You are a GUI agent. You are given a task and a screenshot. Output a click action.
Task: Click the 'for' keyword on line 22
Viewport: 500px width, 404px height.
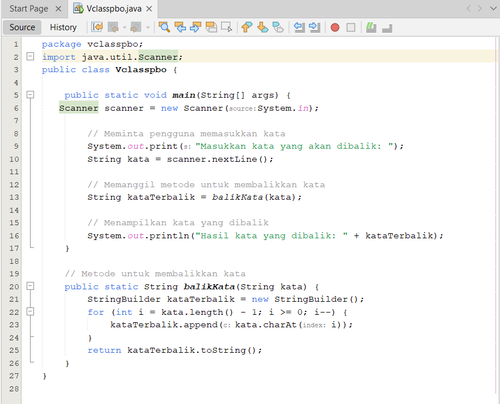click(x=96, y=312)
